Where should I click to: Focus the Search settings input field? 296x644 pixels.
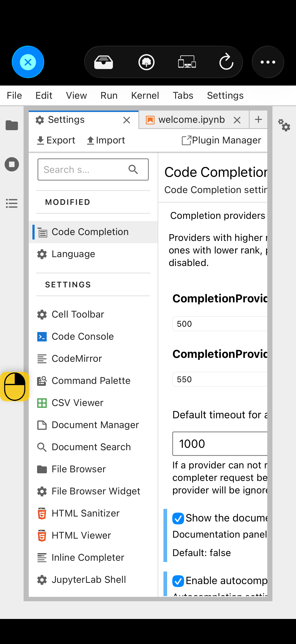[x=93, y=169]
